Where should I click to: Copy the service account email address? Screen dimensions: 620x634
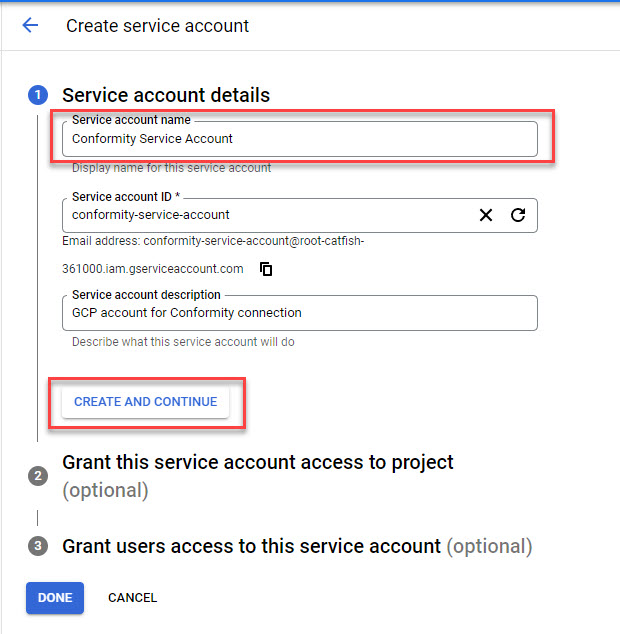click(267, 269)
